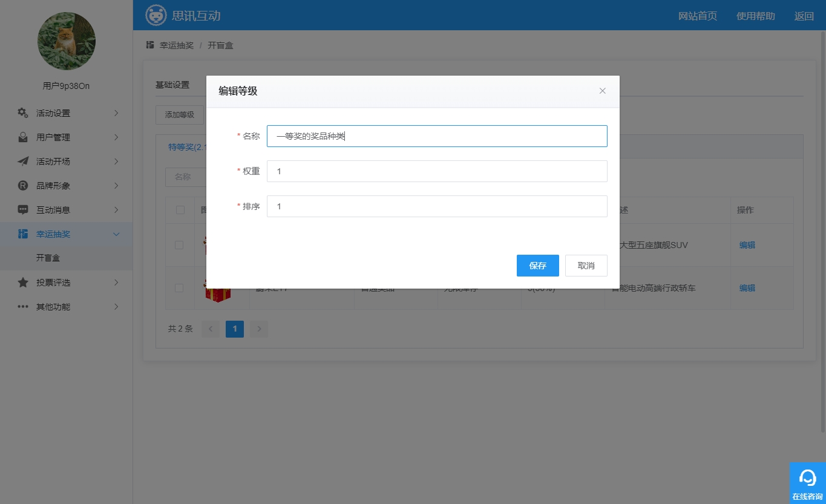826x504 pixels.
Task: Click the 品牌形象 registered mark icon
Action: 23,186
